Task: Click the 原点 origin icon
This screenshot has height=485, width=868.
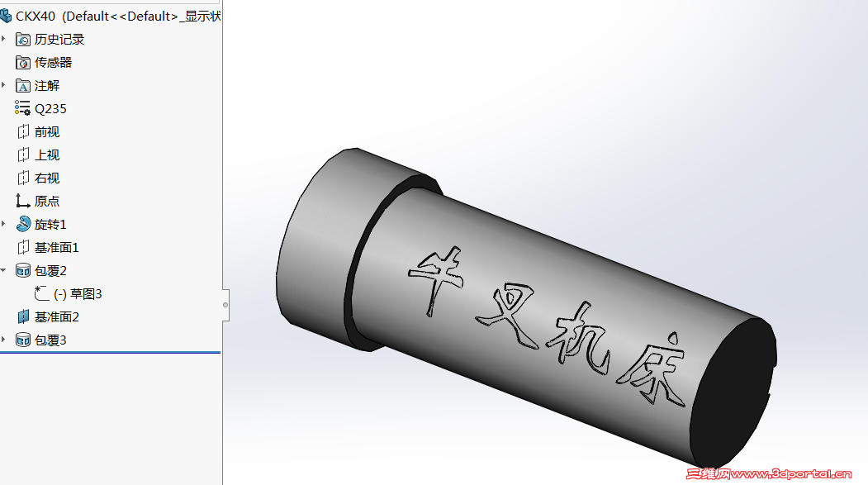Action: 22,201
